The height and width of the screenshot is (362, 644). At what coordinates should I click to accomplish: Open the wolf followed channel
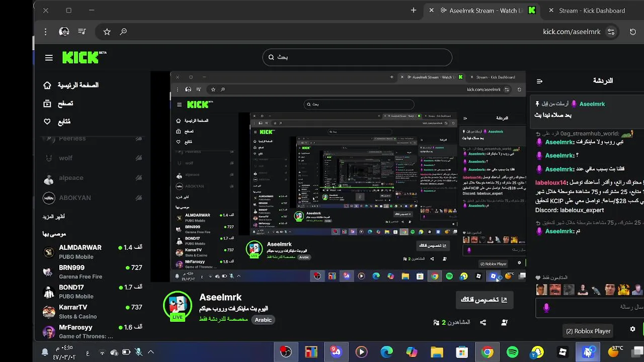coord(92,158)
